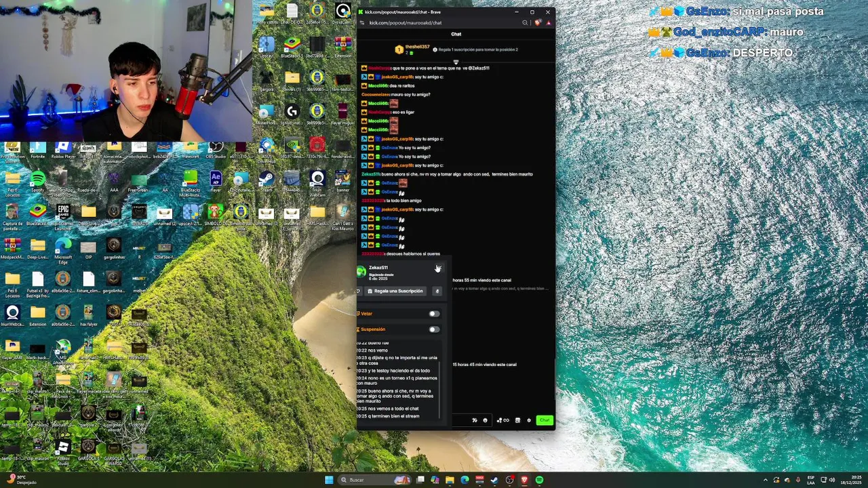Click Regala una Suscripción button
This screenshot has height=488, width=868.
pyautogui.click(x=395, y=291)
